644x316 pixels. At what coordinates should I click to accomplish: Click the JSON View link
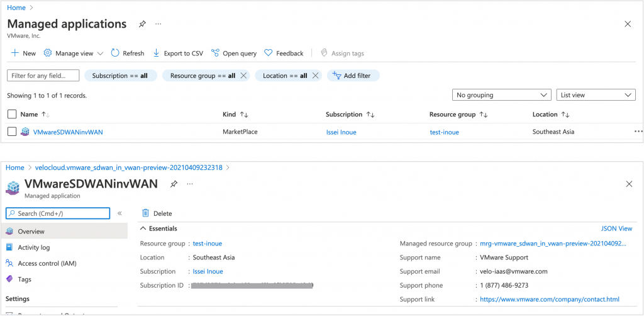616,229
